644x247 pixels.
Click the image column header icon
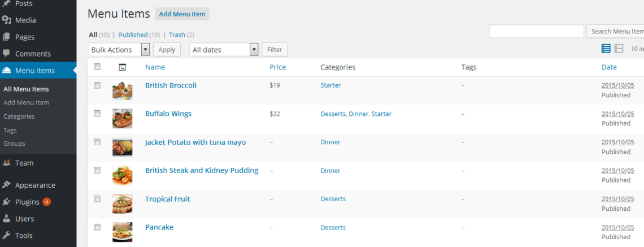pos(122,67)
